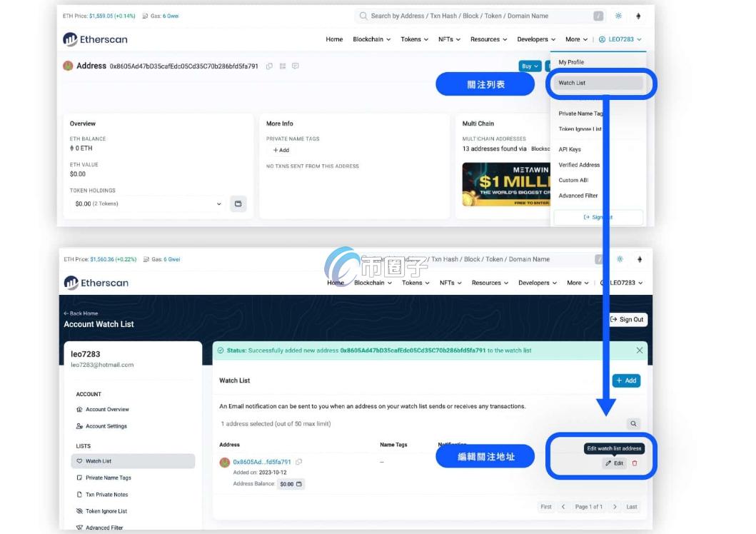The image size is (756, 534).
Task: Copy the full address in the Address header
Action: pos(269,66)
